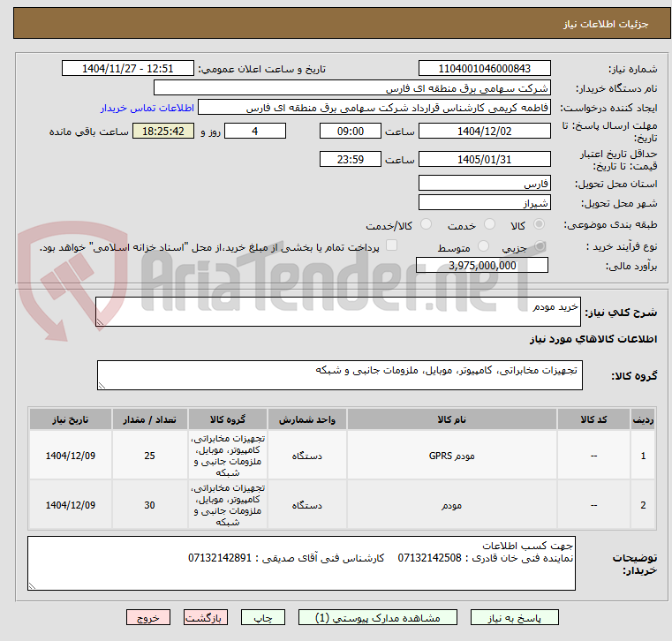Viewport: 672px width, 641px height.
Task: Click the دستگاه unit cell in مودم GPRS row
Action: point(306,456)
